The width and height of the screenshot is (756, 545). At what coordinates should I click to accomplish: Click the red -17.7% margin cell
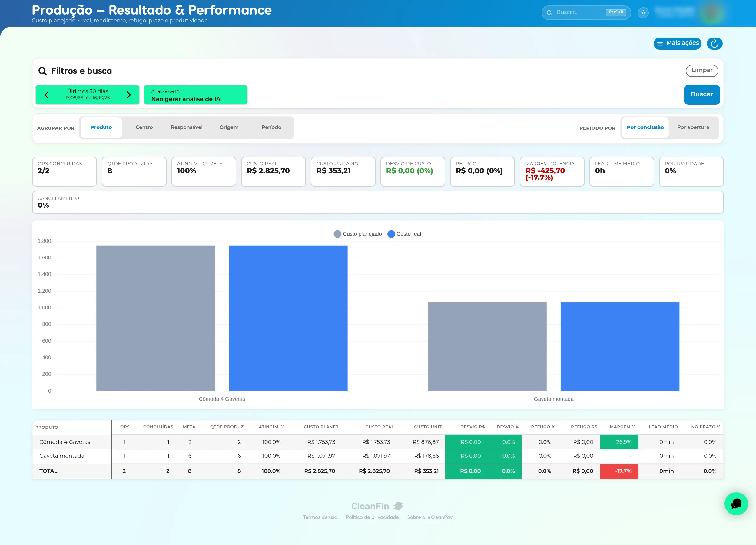pos(619,471)
